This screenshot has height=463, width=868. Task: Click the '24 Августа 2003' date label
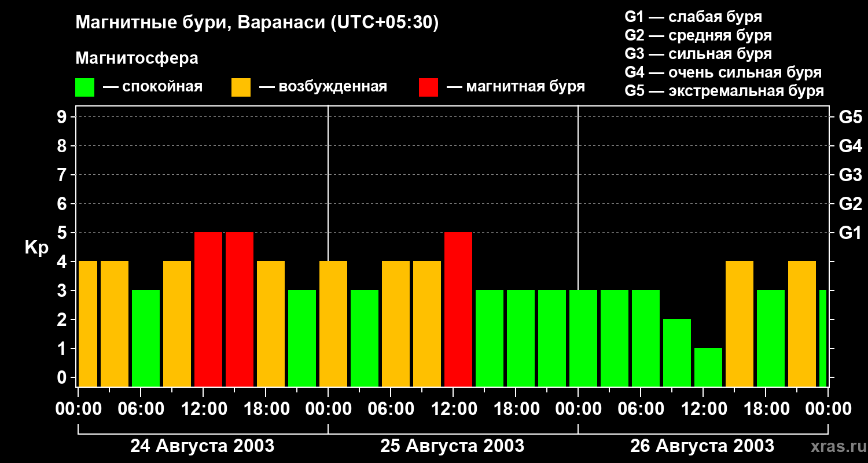point(203,446)
